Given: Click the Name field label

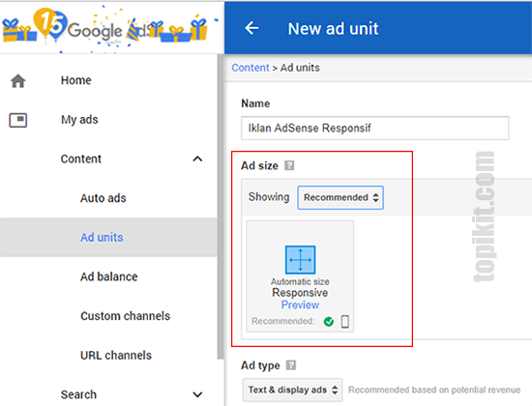Looking at the screenshot, I should [x=255, y=103].
